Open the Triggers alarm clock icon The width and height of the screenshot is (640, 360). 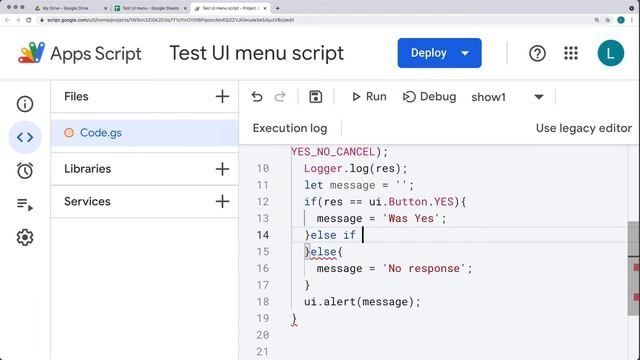(x=25, y=171)
